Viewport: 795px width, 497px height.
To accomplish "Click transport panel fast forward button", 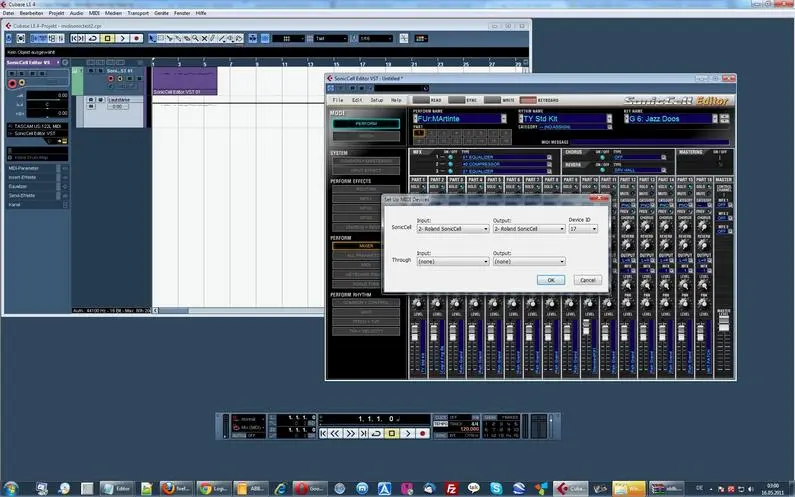I will (350, 434).
